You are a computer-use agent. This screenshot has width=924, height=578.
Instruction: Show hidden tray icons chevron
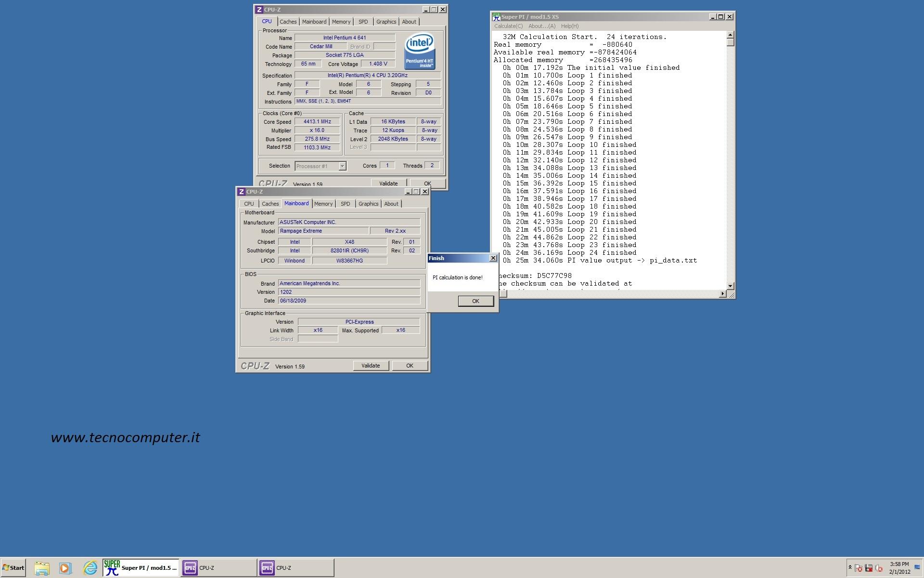(x=850, y=567)
